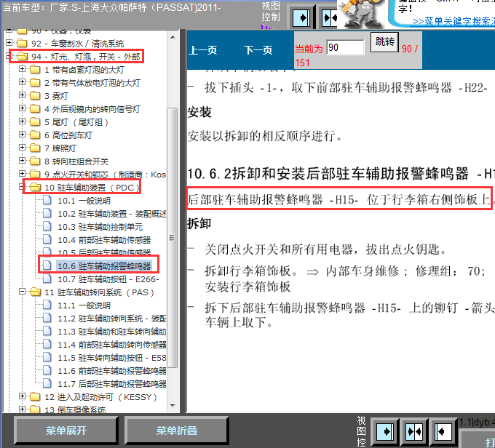Image resolution: width=495 pixels, height=448 pixels.
Task: Open 11.2 驻车辅助转向系统 - 装配 page
Action: point(112,319)
